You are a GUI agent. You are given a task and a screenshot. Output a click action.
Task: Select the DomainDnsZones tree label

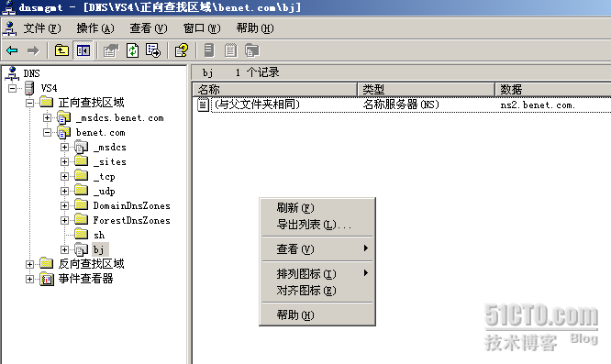click(x=132, y=205)
